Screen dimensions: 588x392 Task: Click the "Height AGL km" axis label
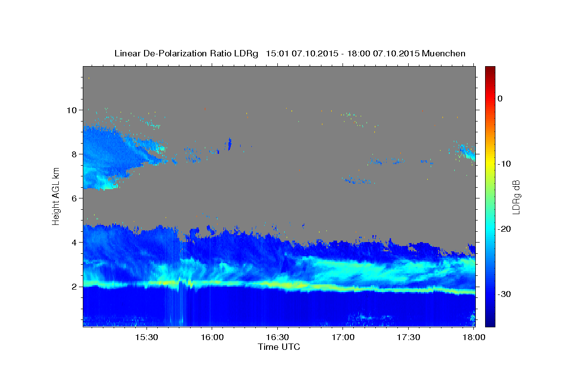(x=56, y=196)
